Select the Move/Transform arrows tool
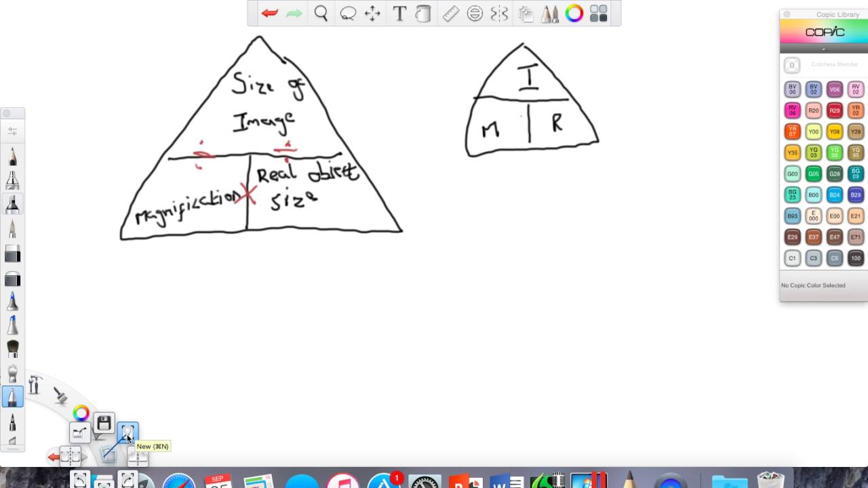 [x=372, y=14]
